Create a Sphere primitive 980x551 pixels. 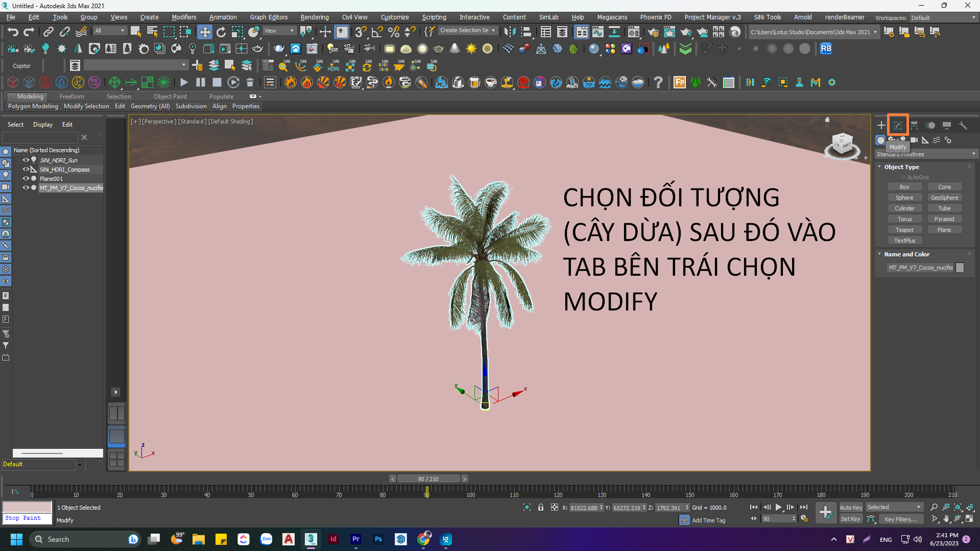904,198
